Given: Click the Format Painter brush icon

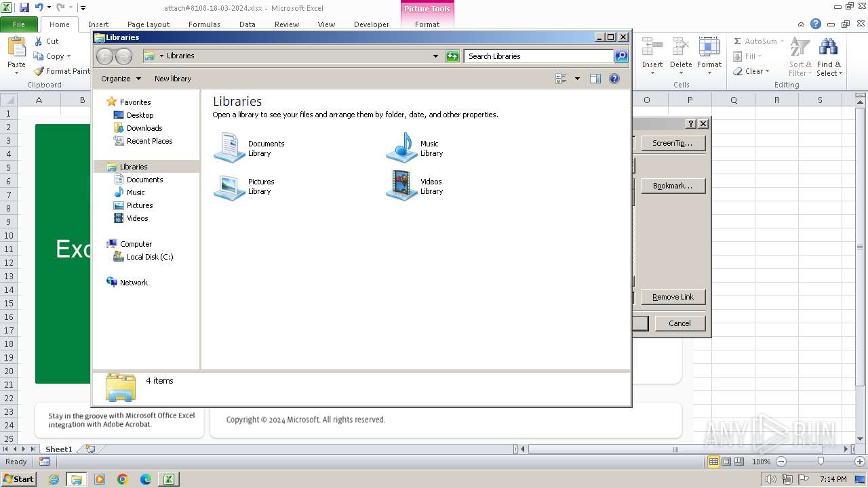Looking at the screenshot, I should tap(39, 71).
